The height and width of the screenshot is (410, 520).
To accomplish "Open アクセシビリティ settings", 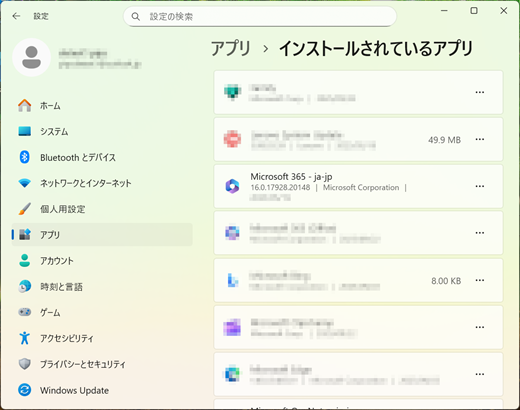I will click(x=102, y=338).
